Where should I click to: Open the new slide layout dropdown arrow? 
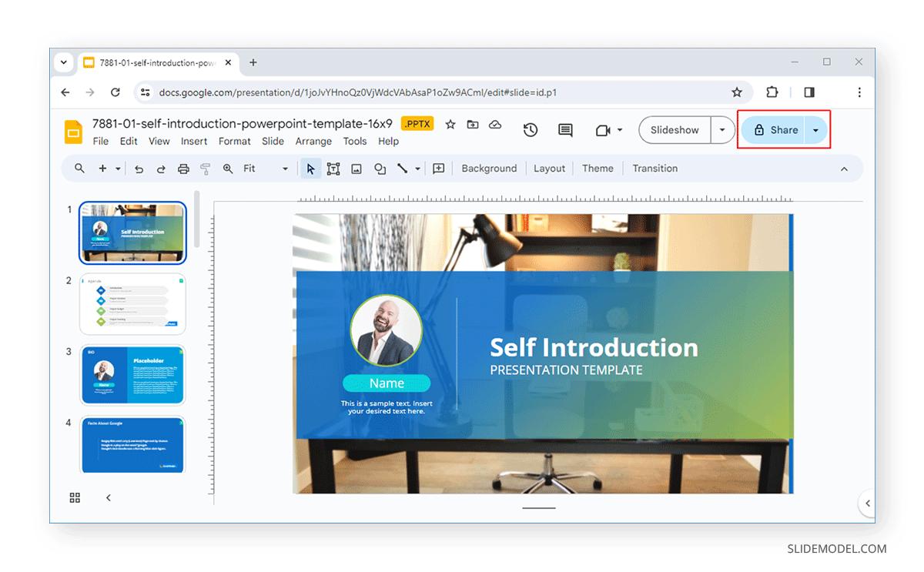coord(118,169)
